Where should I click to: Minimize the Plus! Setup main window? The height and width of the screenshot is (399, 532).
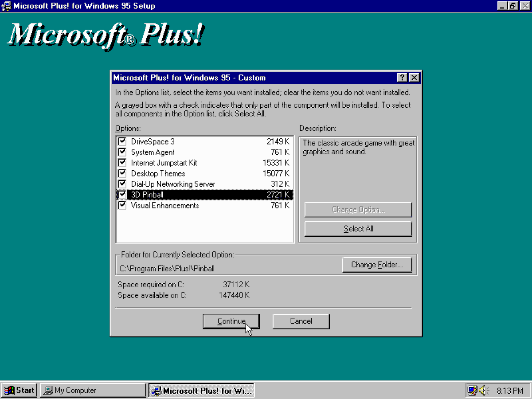point(502,6)
